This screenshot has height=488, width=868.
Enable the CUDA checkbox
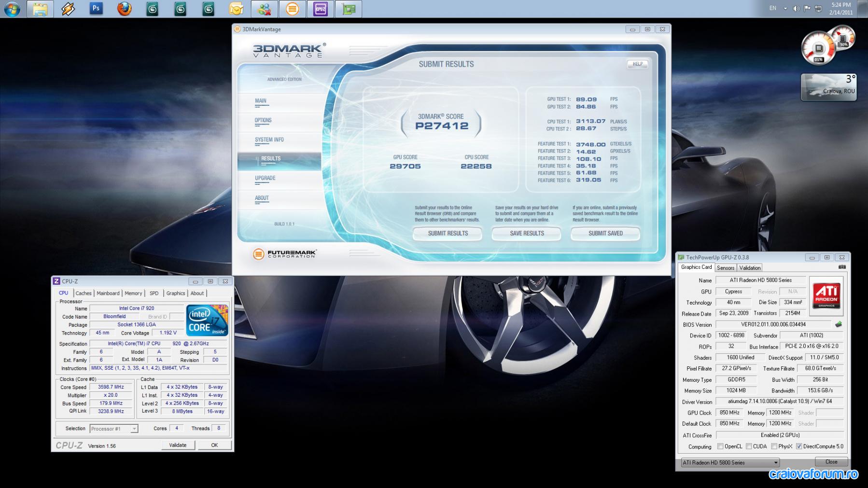pos(749,446)
